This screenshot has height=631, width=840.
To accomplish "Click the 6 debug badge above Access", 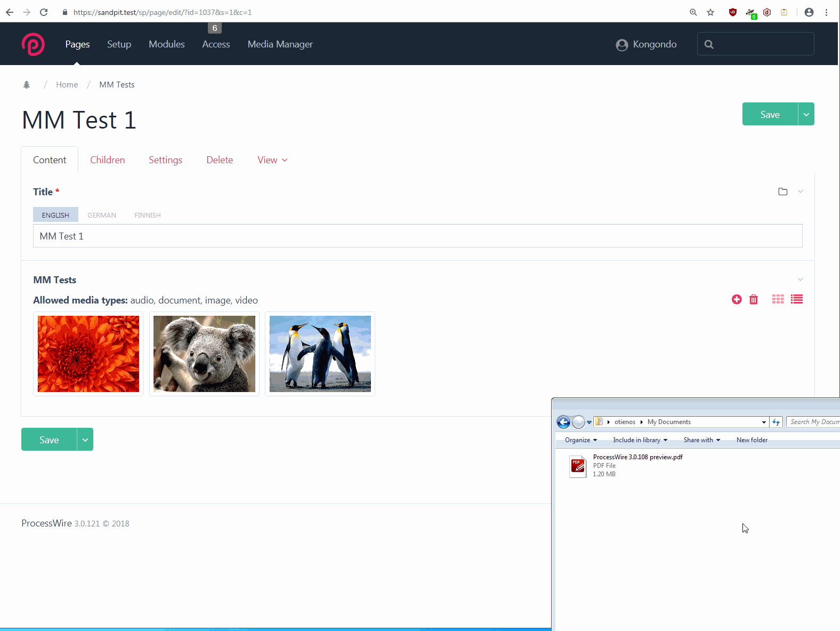I will click(x=215, y=28).
